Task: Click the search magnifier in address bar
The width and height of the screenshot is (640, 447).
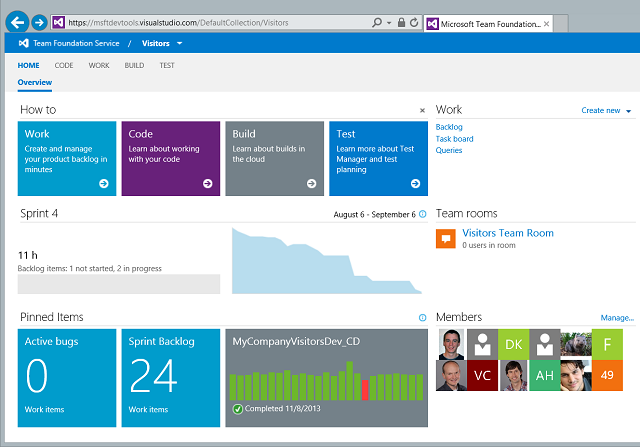Action: (x=377, y=22)
